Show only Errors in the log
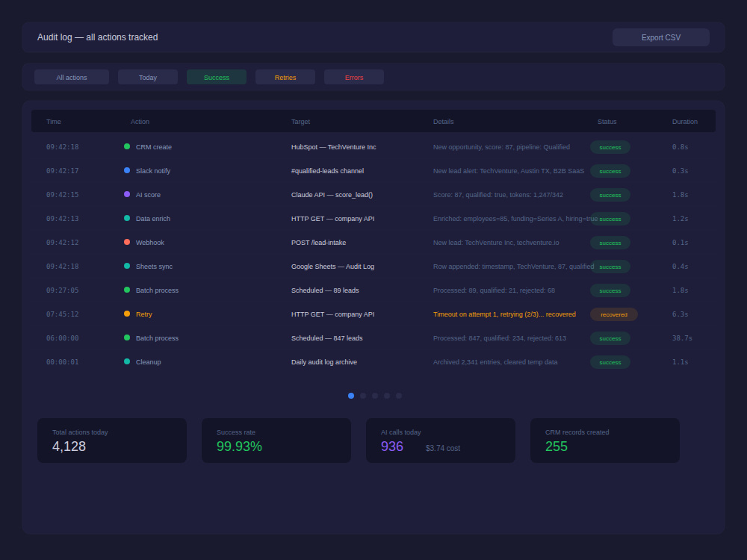The height and width of the screenshot is (560, 747). 354,77
